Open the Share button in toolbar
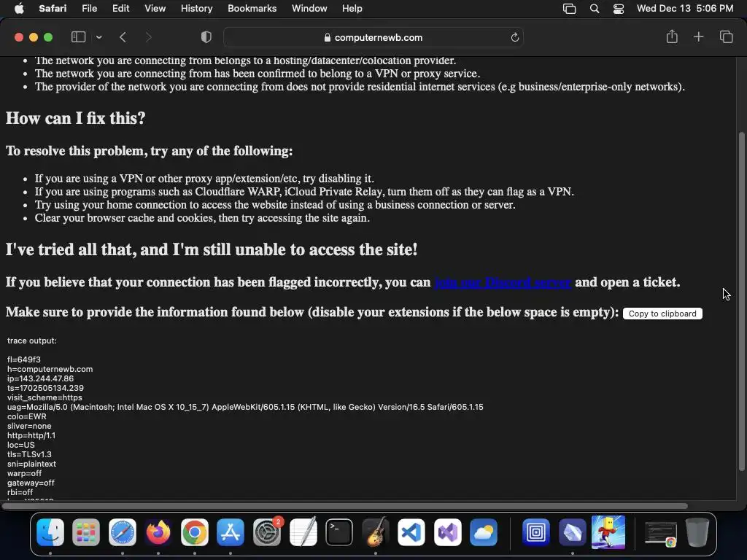The width and height of the screenshot is (747, 560). pos(672,36)
